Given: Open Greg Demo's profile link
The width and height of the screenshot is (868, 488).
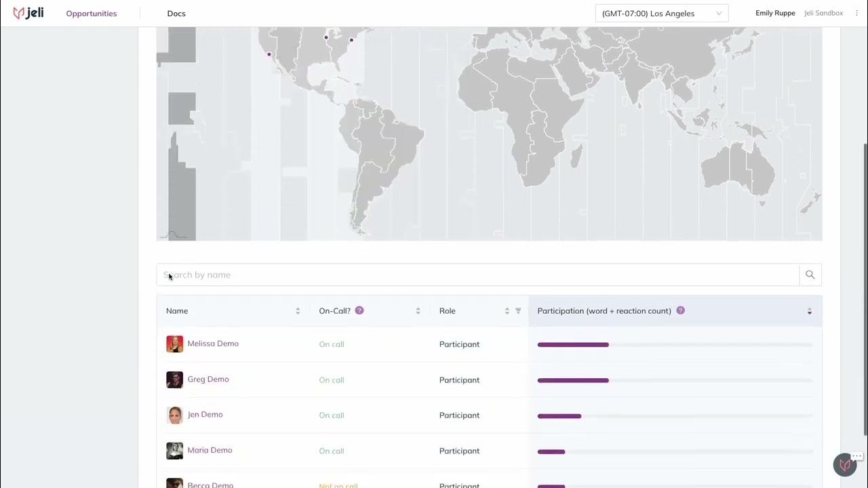Looking at the screenshot, I should 208,379.
